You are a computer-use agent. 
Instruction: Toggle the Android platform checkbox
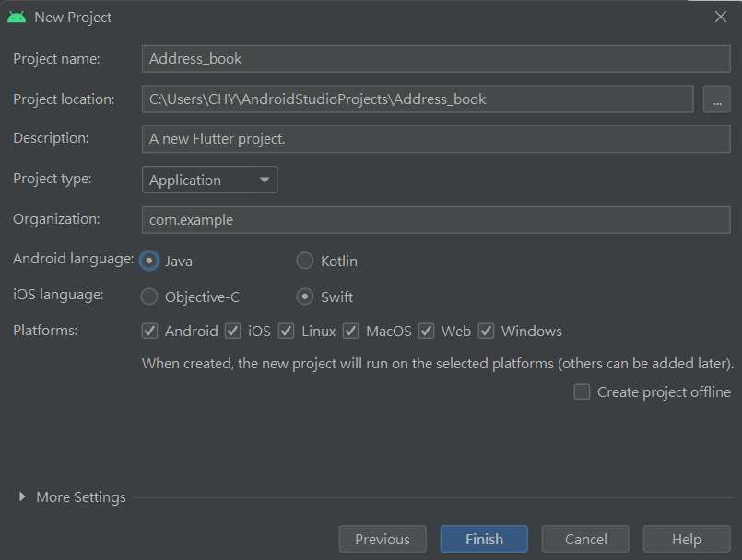pyautogui.click(x=149, y=331)
